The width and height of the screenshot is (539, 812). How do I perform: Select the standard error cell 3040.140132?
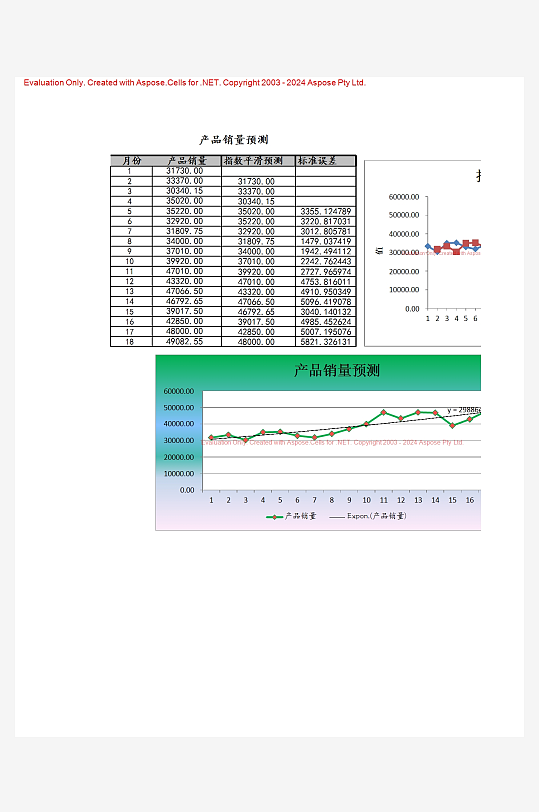coord(326,312)
